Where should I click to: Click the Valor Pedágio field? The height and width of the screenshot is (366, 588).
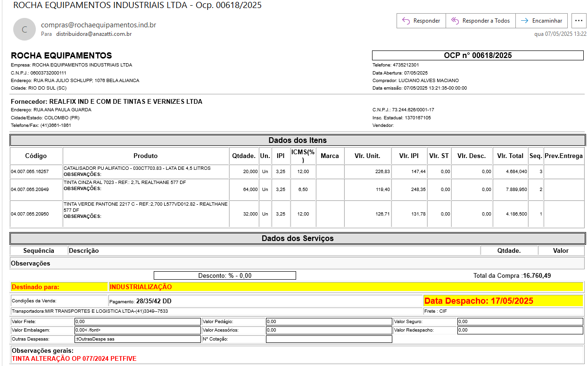pyautogui.click(x=329, y=322)
